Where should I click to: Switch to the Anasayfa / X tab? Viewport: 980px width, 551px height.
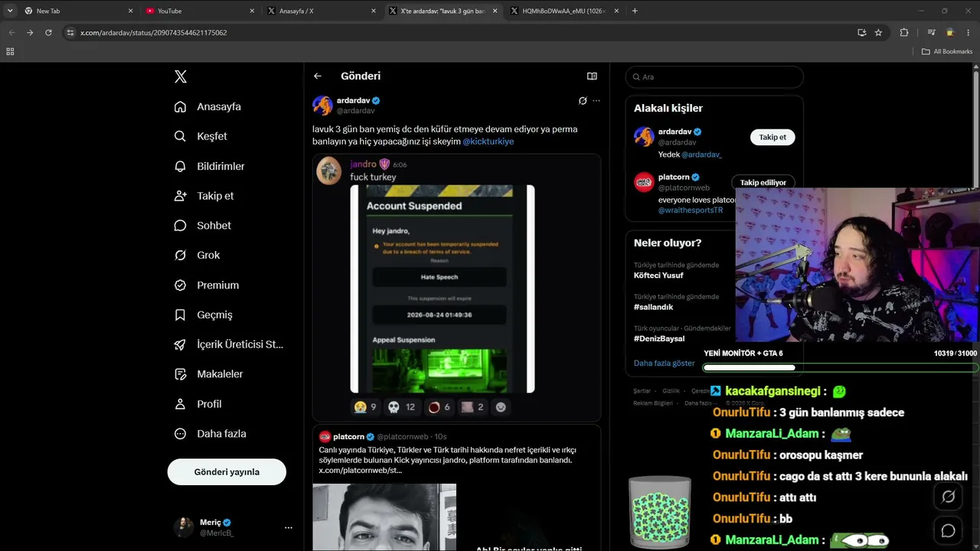[322, 11]
